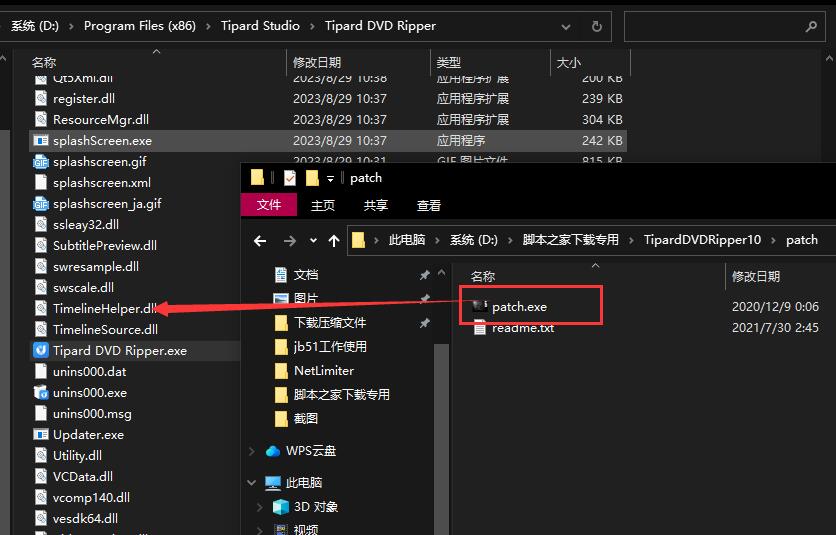The image size is (836, 535).
Task: Select VCData.dll file
Action: coord(83,477)
